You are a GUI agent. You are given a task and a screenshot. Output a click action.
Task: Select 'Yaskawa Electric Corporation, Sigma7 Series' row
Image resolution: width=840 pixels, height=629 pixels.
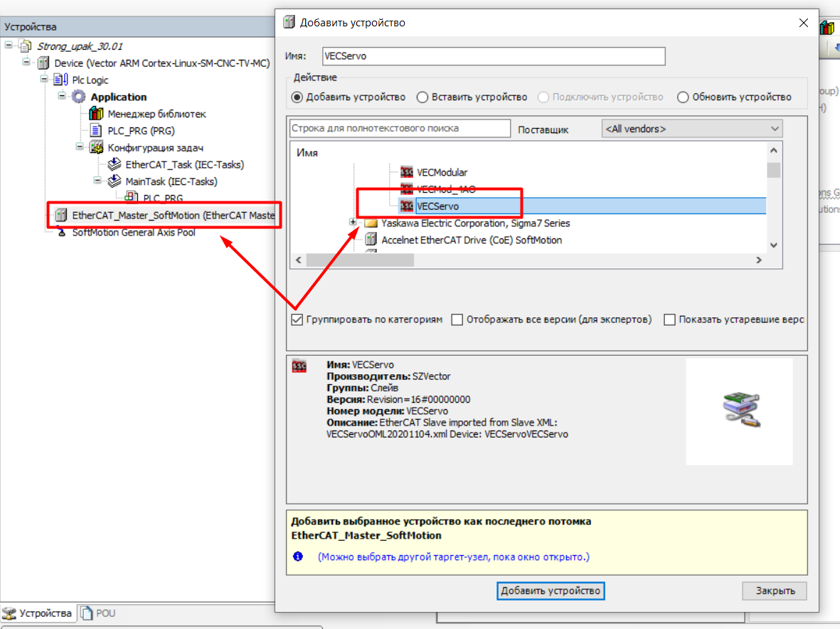(x=475, y=223)
